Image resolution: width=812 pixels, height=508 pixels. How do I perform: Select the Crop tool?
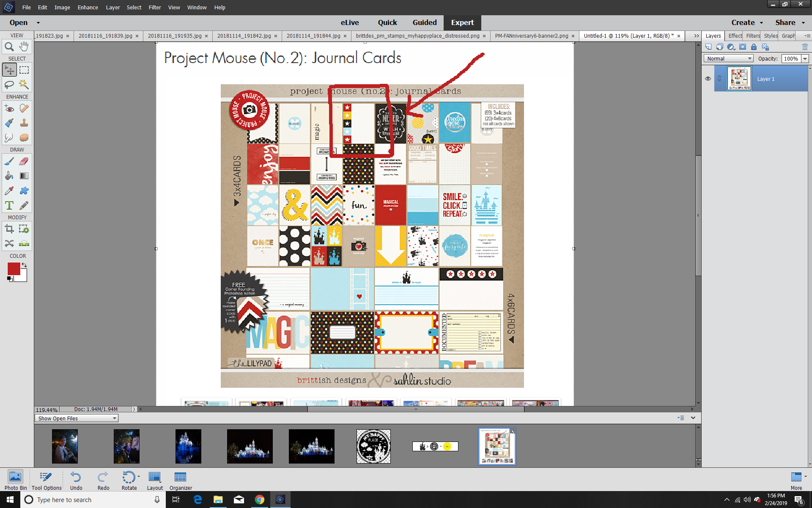coord(9,229)
